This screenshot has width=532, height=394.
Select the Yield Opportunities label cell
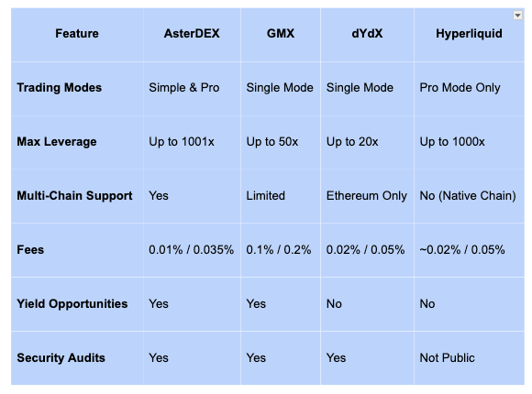pyautogui.click(x=77, y=304)
